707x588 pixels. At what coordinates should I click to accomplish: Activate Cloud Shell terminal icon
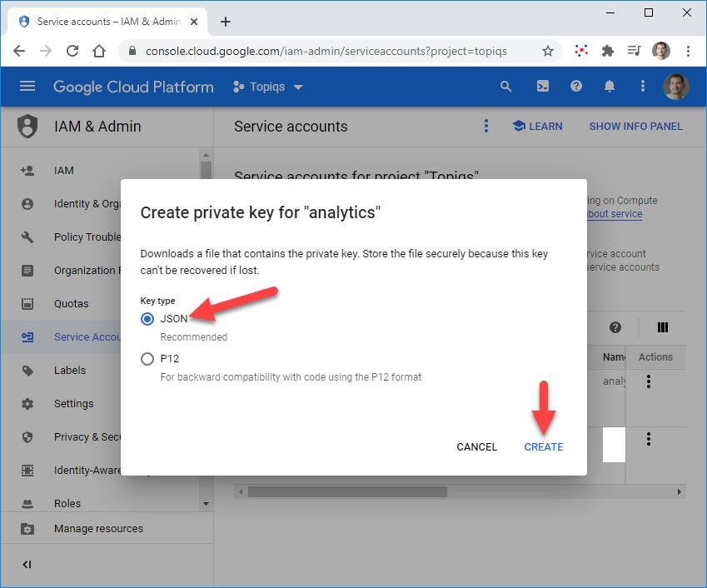pos(541,86)
